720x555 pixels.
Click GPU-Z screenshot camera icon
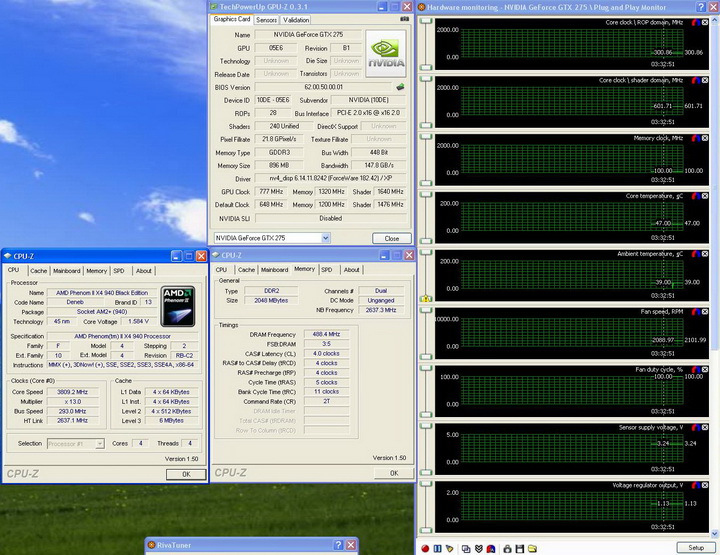[404, 19]
